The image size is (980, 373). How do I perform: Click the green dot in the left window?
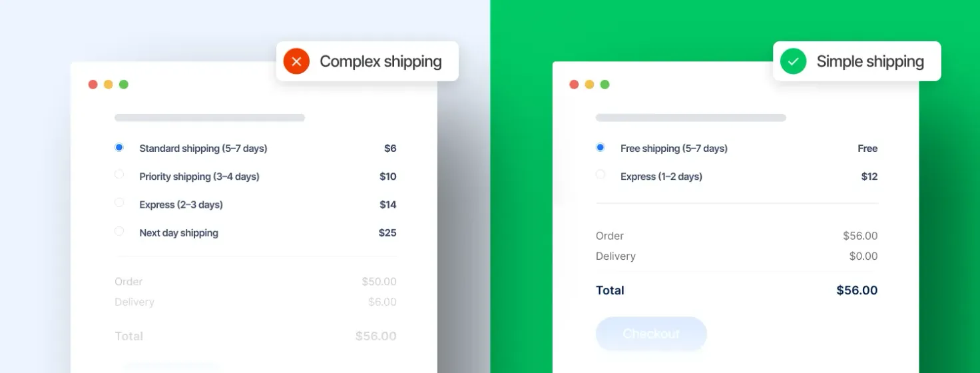point(124,85)
